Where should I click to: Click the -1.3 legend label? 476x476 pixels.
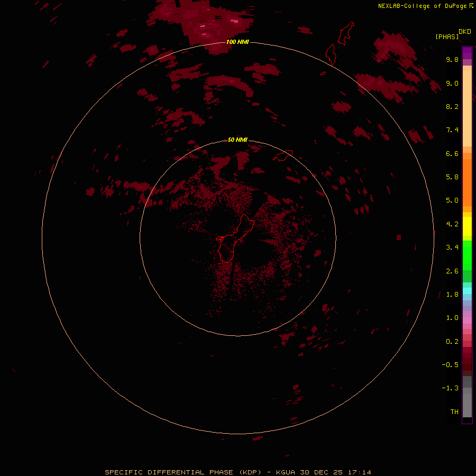(x=450, y=388)
